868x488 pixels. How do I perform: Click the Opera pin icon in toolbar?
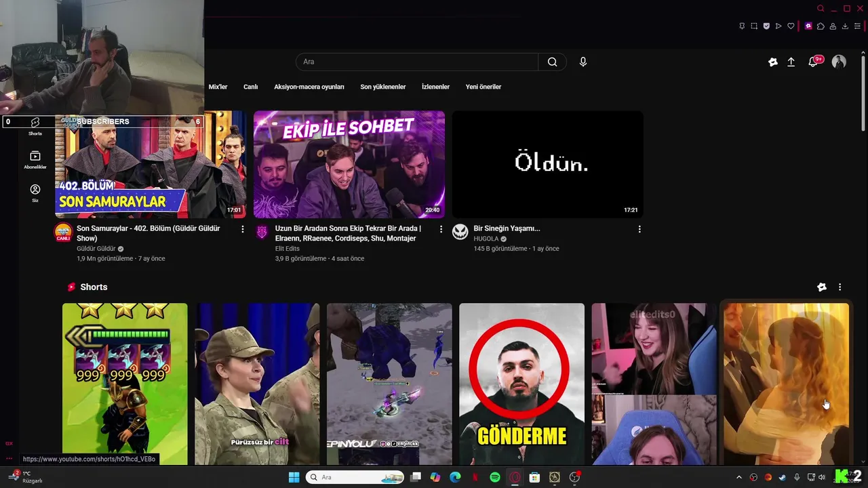point(742,26)
